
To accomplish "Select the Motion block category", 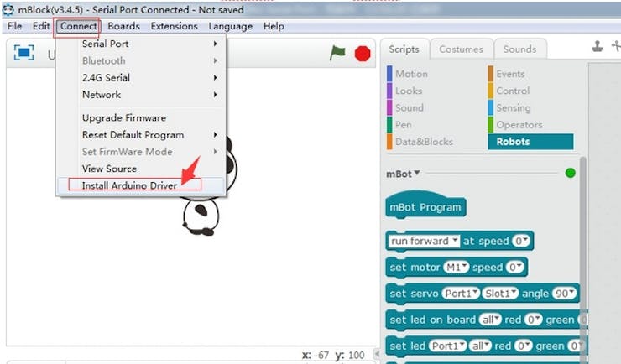I will point(411,74).
